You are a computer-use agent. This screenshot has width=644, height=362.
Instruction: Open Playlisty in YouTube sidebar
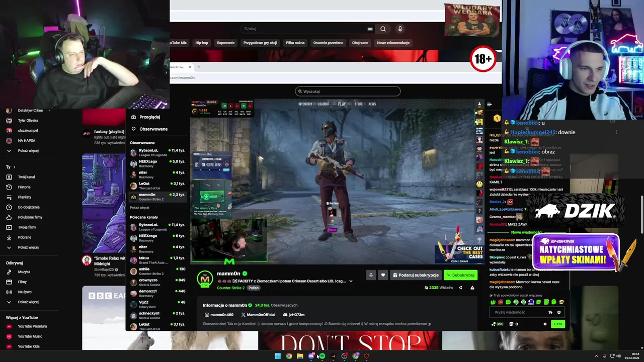25,197
